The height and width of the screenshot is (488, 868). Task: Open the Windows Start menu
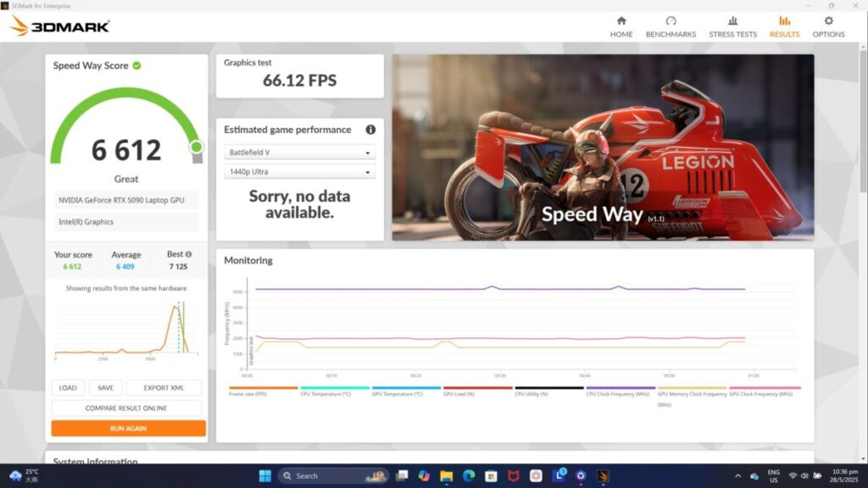[x=265, y=476]
